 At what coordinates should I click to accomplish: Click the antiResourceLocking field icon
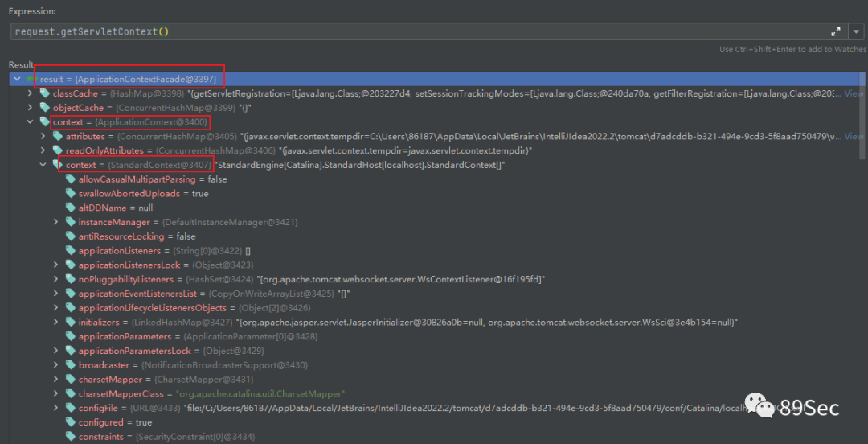coord(70,236)
